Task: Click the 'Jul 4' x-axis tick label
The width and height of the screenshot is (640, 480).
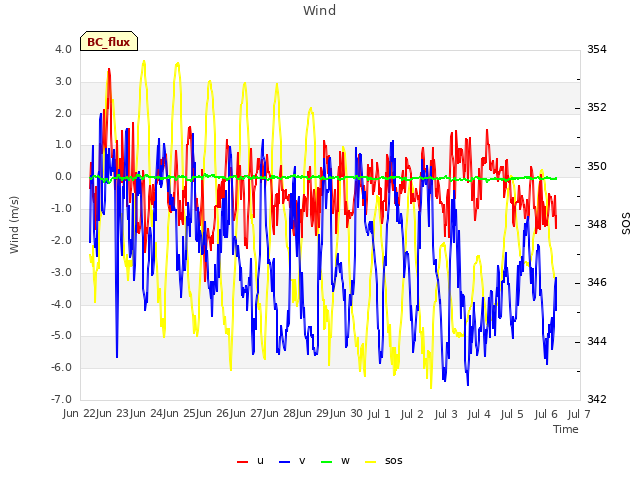Action: (x=479, y=414)
